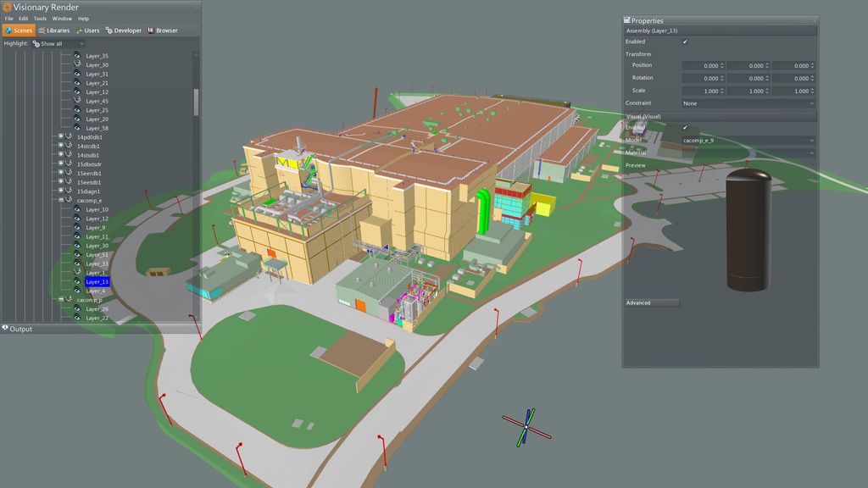The height and width of the screenshot is (488, 868).
Task: Click the hidden-state icon beside Layer_45
Action: click(x=77, y=101)
